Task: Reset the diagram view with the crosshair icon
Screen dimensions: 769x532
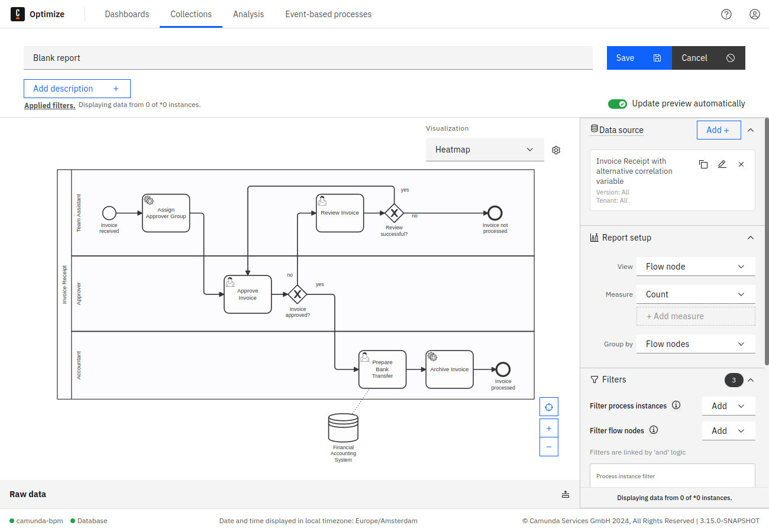Action: click(548, 407)
